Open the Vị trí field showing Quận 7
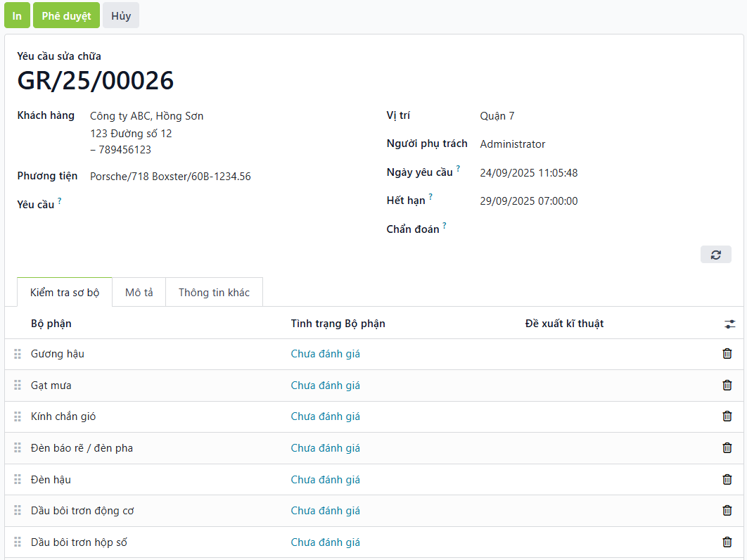Viewport: 747px width, 560px height. point(497,116)
